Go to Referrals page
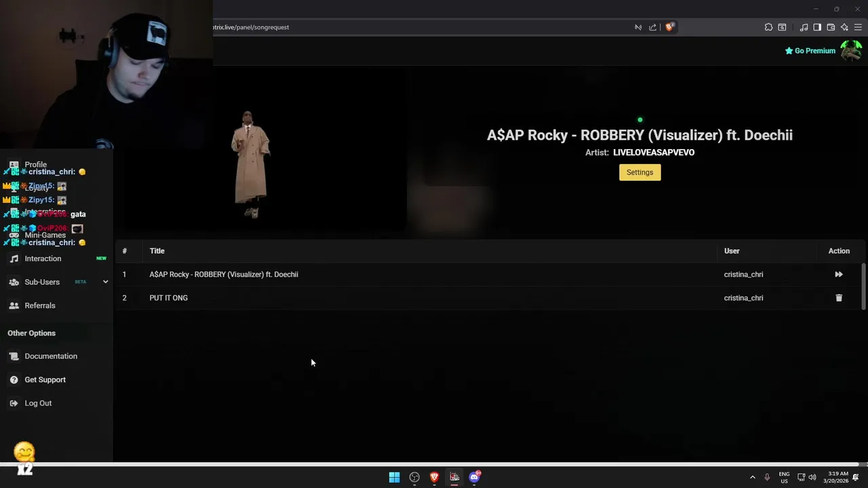The image size is (868, 488). [40, 306]
